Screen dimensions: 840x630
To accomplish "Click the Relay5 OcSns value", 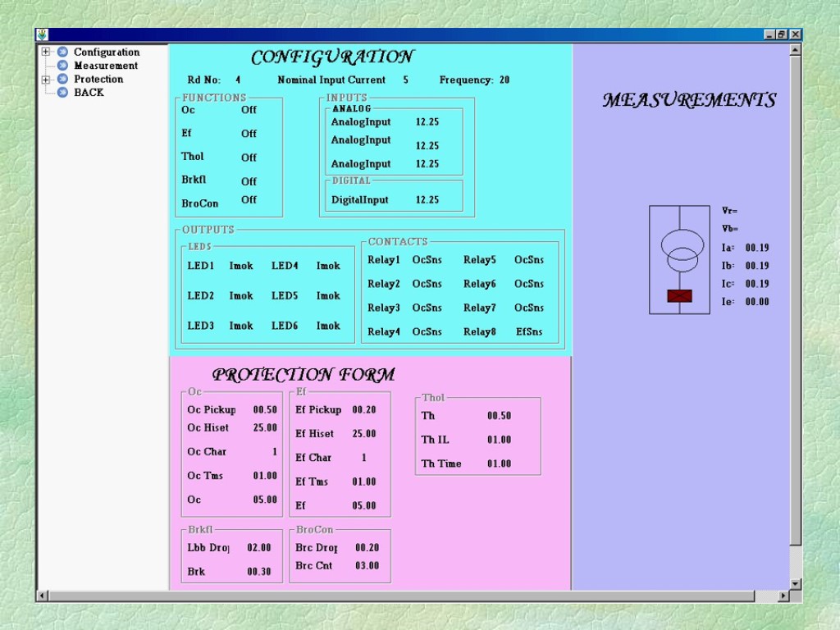I will [529, 260].
